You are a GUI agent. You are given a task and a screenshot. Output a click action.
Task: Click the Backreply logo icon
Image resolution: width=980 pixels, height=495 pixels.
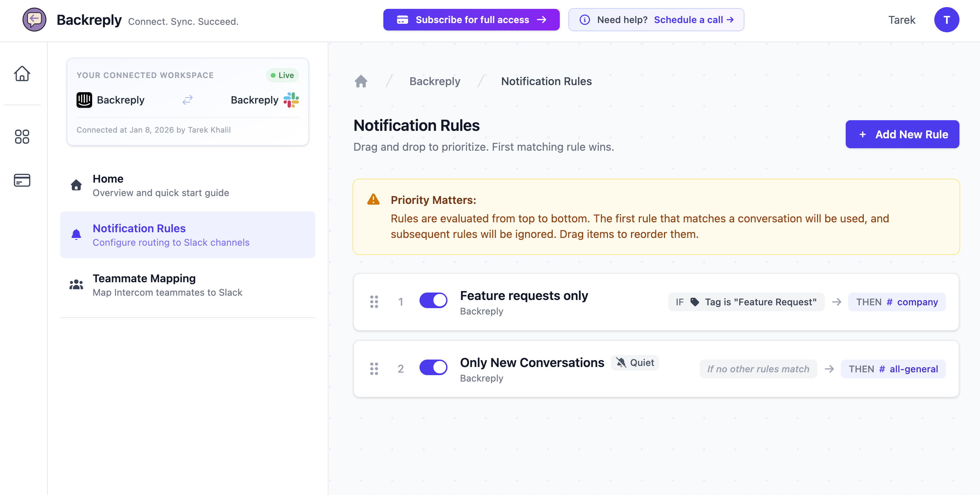tap(34, 20)
